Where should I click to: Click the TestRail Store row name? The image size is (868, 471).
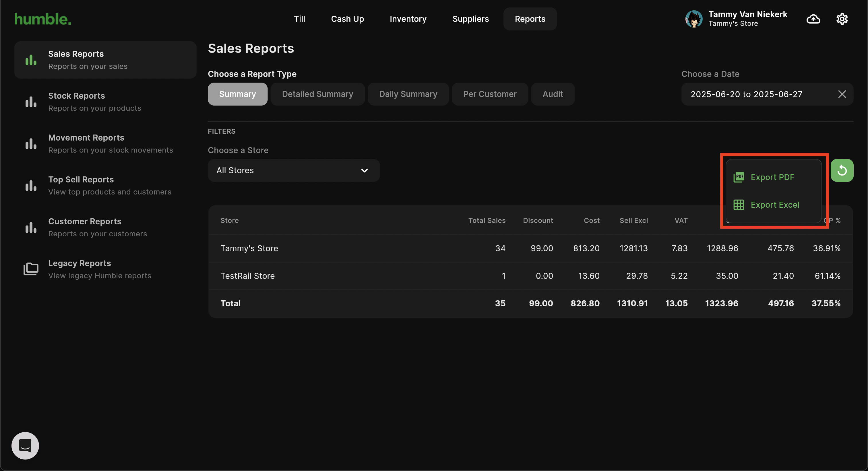(x=248, y=276)
